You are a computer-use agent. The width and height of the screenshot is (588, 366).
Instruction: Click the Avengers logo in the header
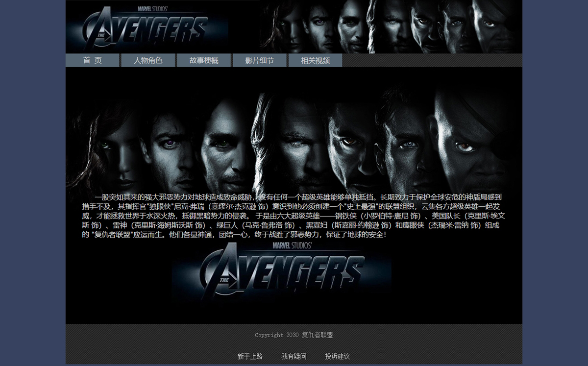coord(147,27)
